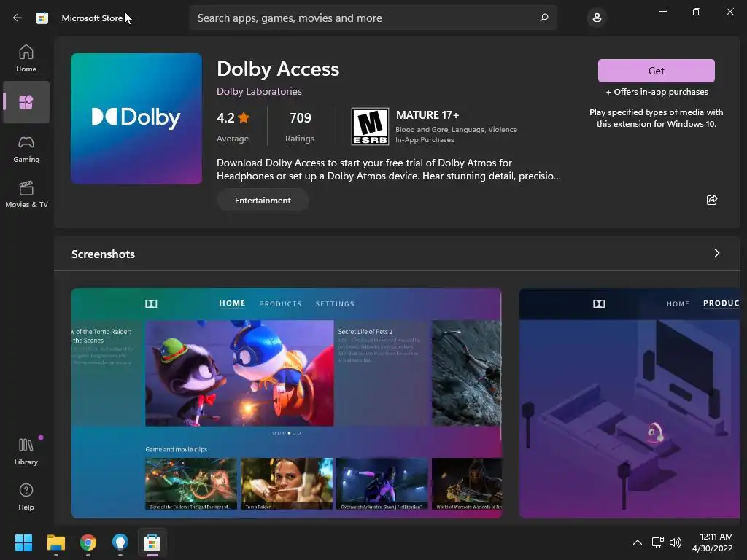The image size is (747, 560).
Task: Click the search magnifier icon
Action: point(544,17)
